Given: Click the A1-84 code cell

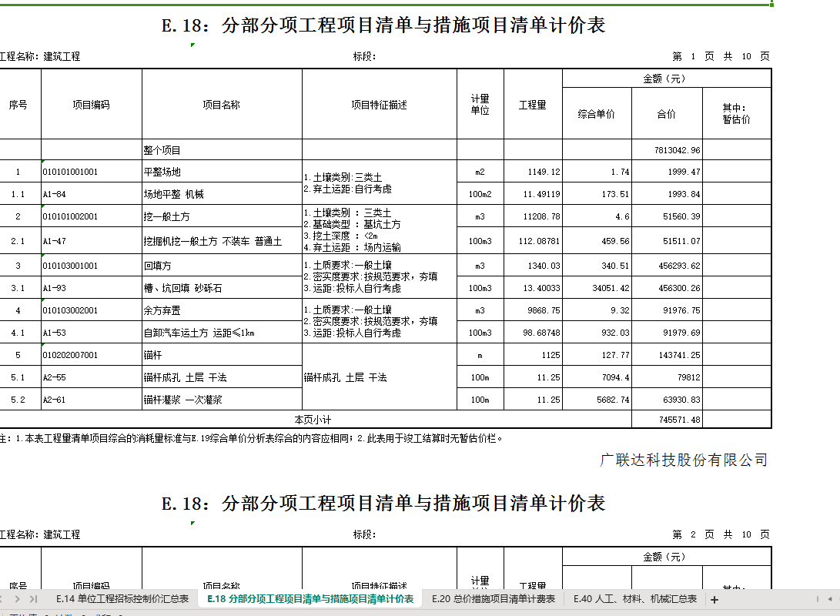Looking at the screenshot, I should click(x=91, y=194).
